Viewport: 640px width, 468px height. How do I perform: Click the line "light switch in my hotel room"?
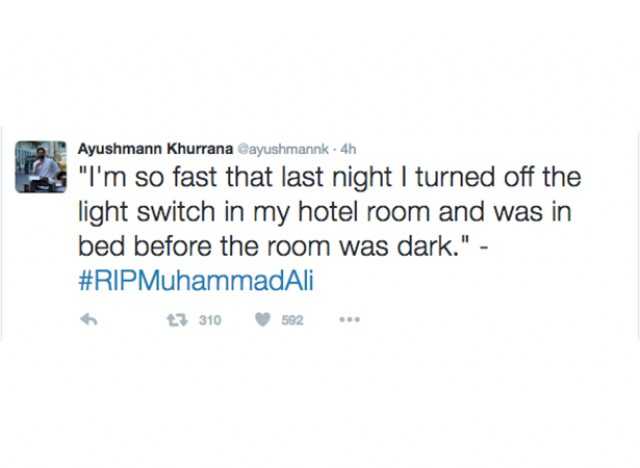coord(325,212)
